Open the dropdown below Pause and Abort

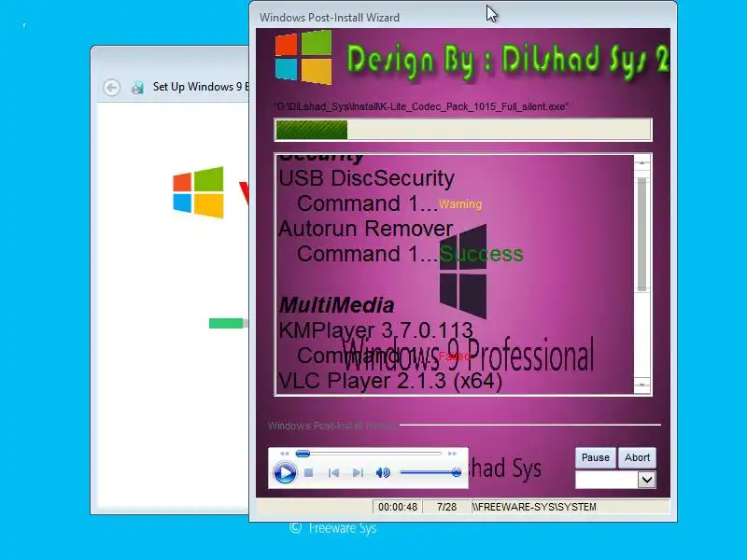pos(646,480)
